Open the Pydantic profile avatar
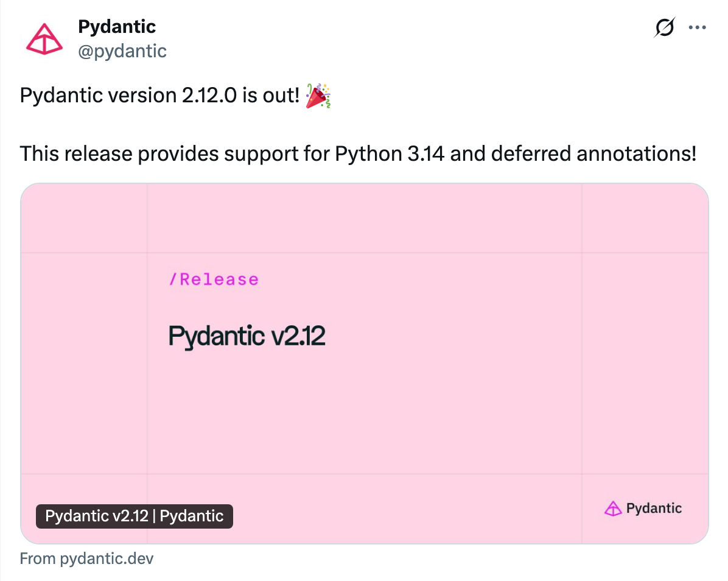The width and height of the screenshot is (728, 581). click(x=44, y=39)
